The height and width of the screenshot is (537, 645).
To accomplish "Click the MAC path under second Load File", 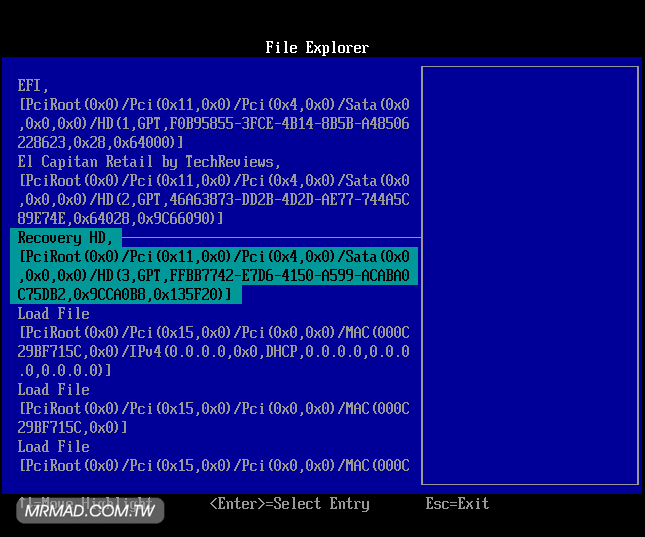I will tap(213, 409).
